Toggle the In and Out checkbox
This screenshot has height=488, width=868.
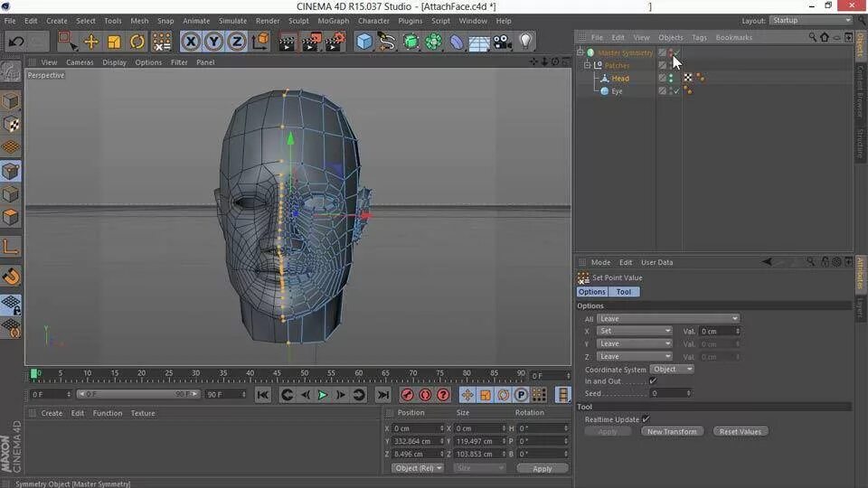[652, 381]
